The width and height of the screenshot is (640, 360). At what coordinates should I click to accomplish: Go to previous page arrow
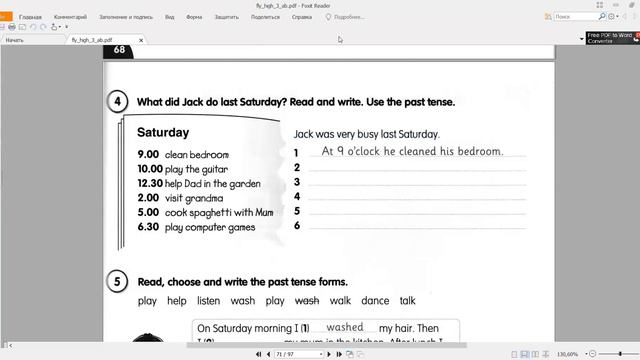click(x=268, y=354)
